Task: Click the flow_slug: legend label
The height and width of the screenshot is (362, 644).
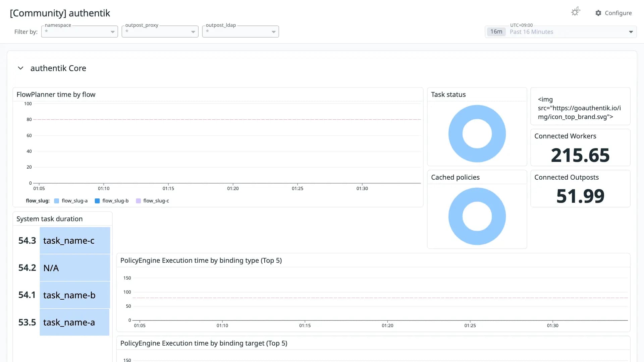Action: 38,201
